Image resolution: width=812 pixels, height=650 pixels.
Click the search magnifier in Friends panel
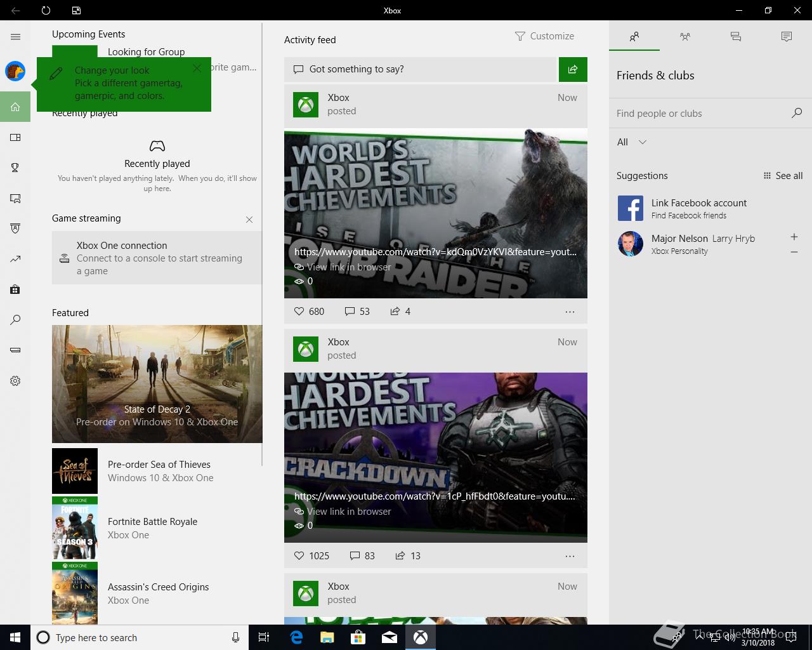(x=797, y=113)
